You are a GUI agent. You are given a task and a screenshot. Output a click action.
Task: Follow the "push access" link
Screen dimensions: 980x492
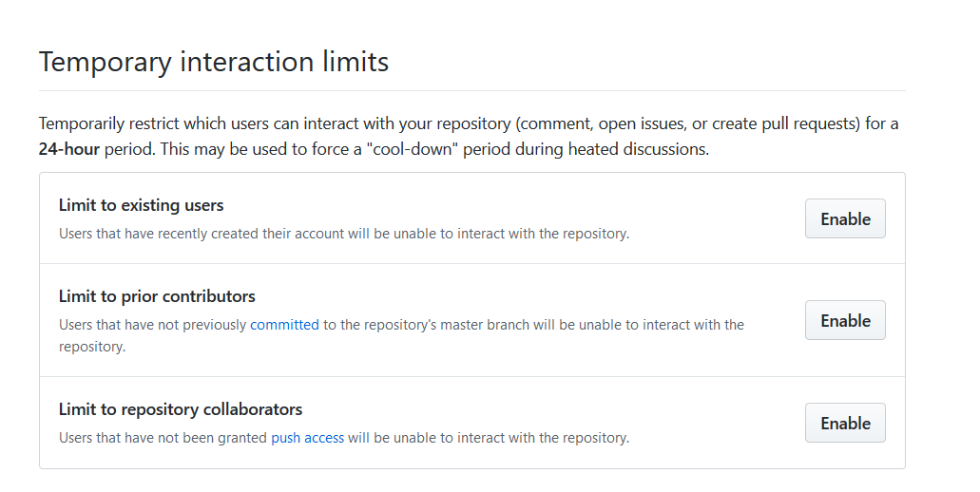[307, 438]
